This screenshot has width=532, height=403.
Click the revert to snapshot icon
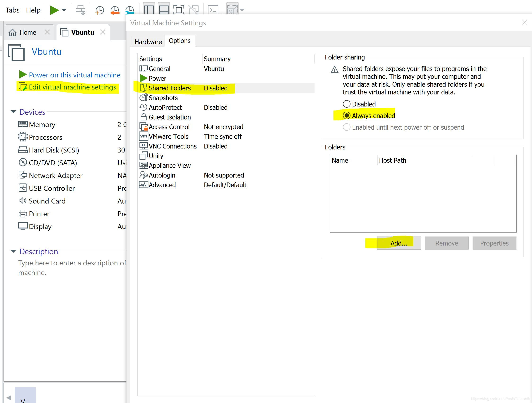tap(115, 10)
